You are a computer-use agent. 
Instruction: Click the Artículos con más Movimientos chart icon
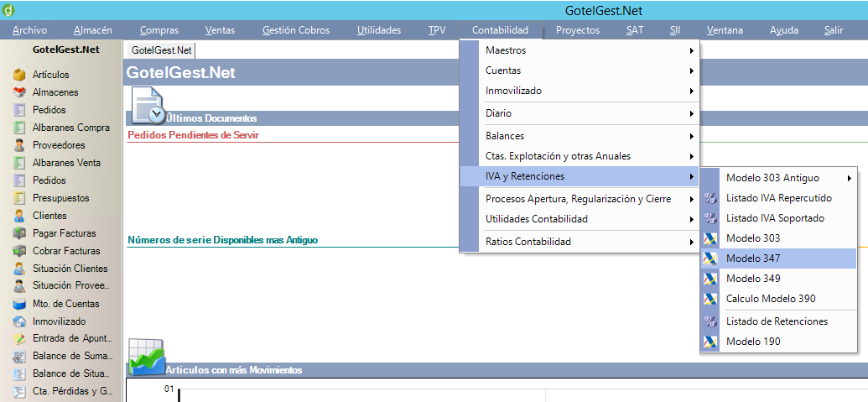point(146,358)
